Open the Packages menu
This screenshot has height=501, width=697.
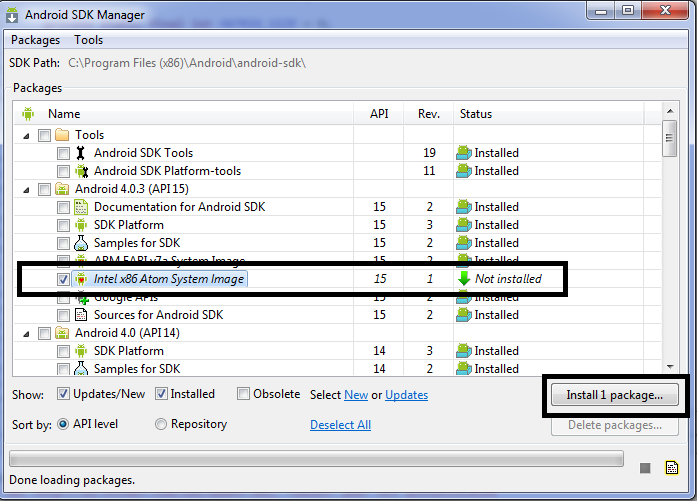pyautogui.click(x=36, y=40)
